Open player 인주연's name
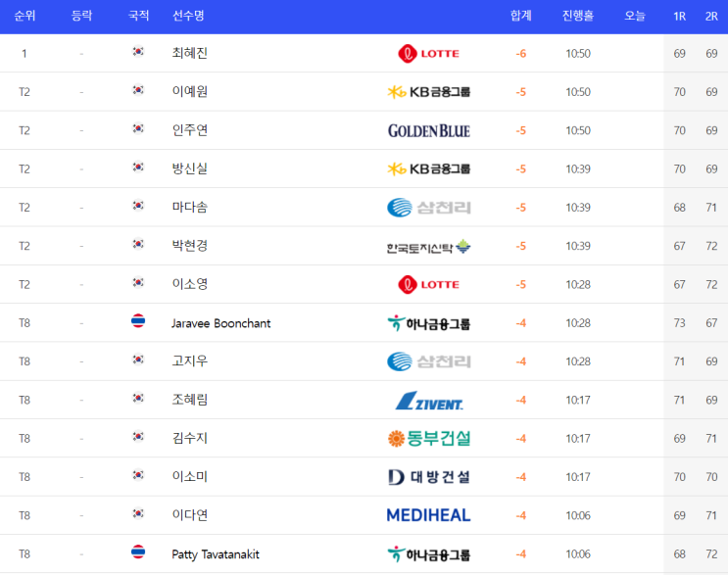Viewport: 728px width, 575px height. coord(189,130)
